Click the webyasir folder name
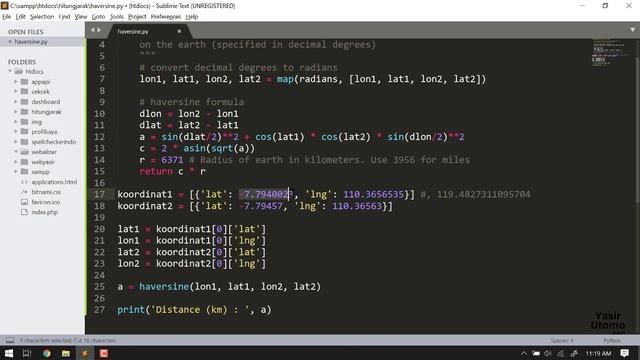The image size is (640, 360). 43,162
